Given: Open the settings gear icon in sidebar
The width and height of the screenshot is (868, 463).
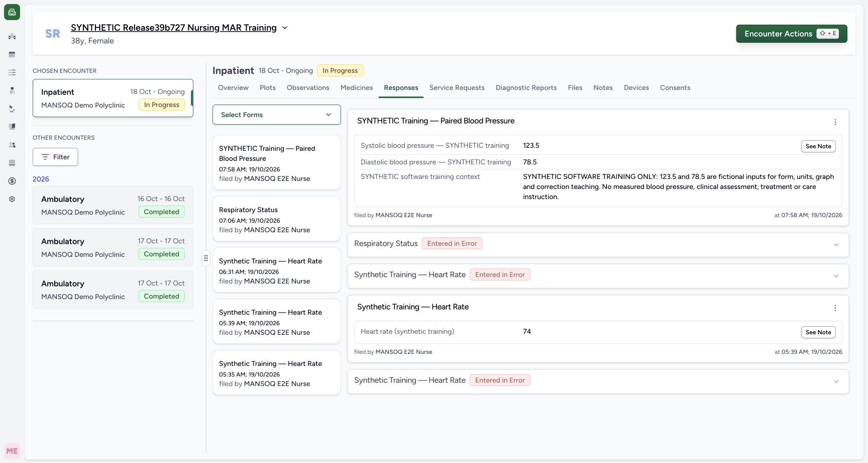Looking at the screenshot, I should point(12,199).
